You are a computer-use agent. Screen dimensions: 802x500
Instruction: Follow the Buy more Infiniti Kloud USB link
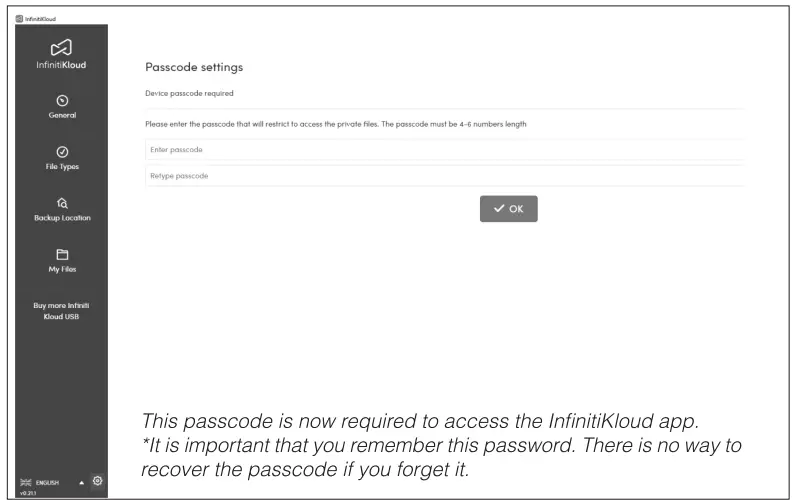63,311
